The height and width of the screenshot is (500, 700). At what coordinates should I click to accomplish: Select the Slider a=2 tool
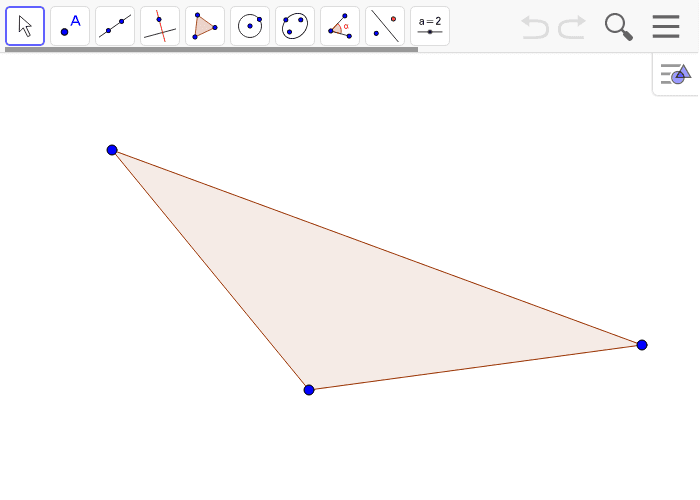click(x=430, y=26)
